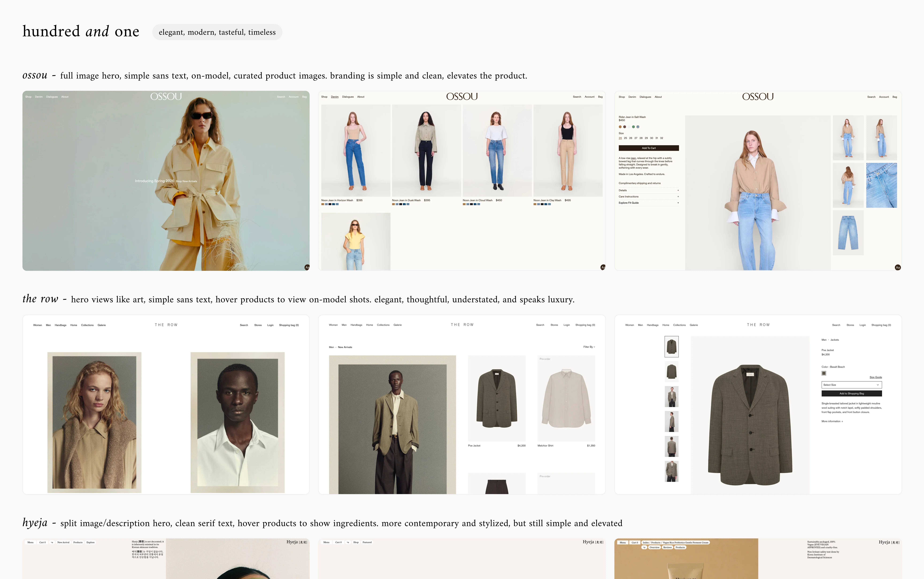Click the Aa icon on Ossou denim listing page
The height and width of the screenshot is (579, 924).
[x=603, y=267]
